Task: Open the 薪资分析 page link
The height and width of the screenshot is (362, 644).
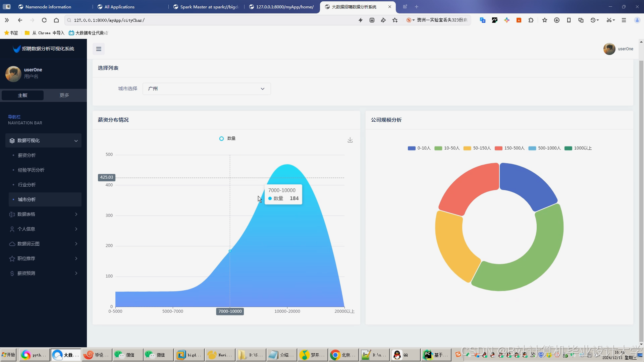Action: 27,155
